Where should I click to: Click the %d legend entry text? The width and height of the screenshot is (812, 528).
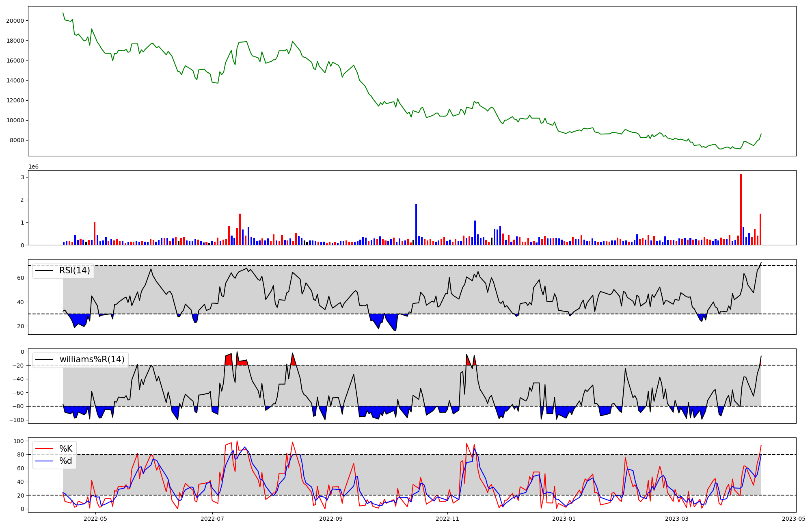(66, 461)
